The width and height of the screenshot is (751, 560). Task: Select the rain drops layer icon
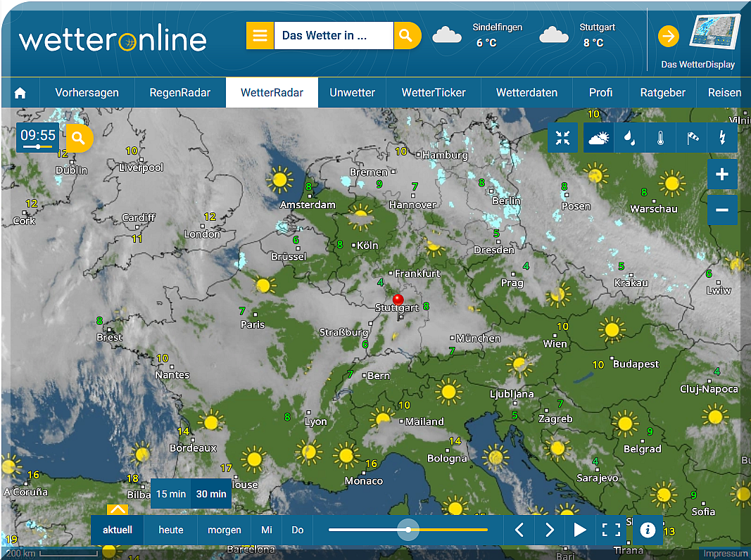pyautogui.click(x=630, y=138)
